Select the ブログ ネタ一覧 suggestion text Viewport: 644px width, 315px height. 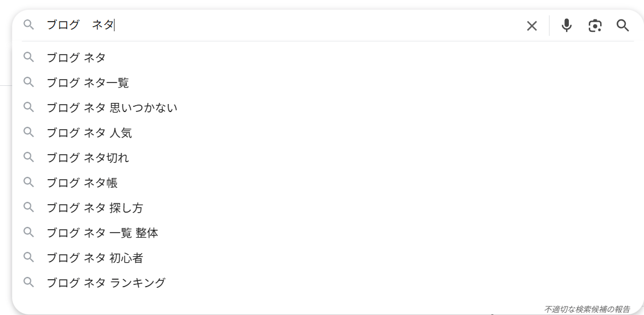[x=88, y=83]
